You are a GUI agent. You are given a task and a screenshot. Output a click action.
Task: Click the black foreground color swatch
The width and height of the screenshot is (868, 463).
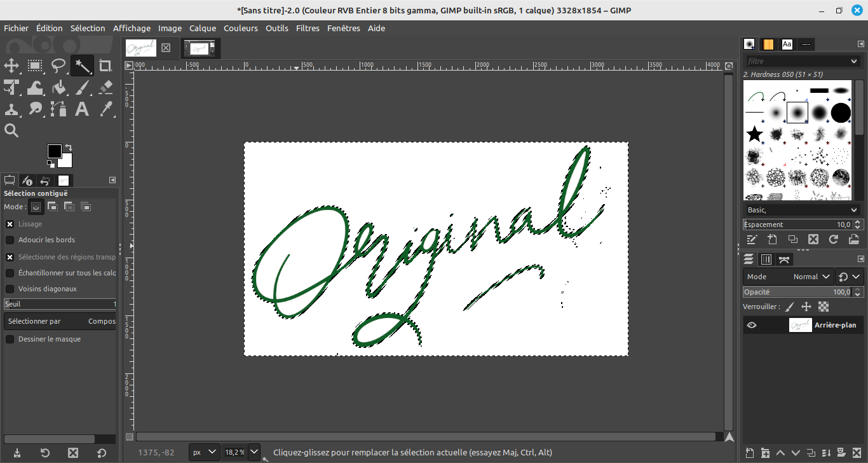pos(54,151)
